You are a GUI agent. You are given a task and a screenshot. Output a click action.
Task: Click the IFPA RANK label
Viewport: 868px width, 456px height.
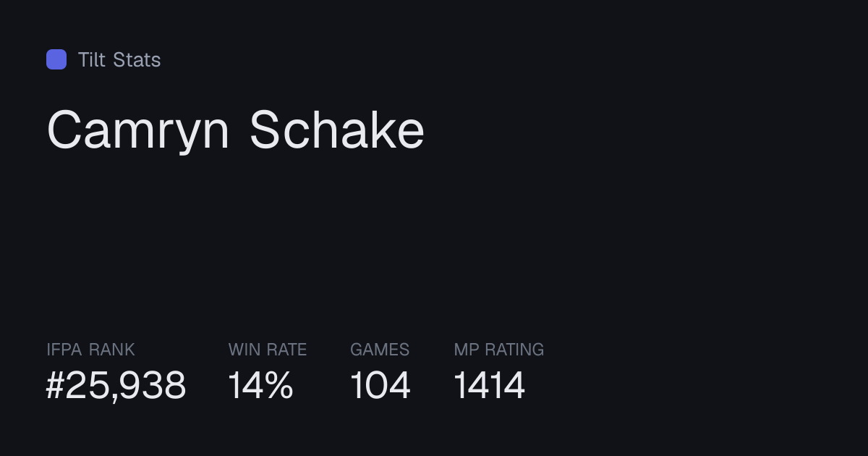click(x=90, y=350)
